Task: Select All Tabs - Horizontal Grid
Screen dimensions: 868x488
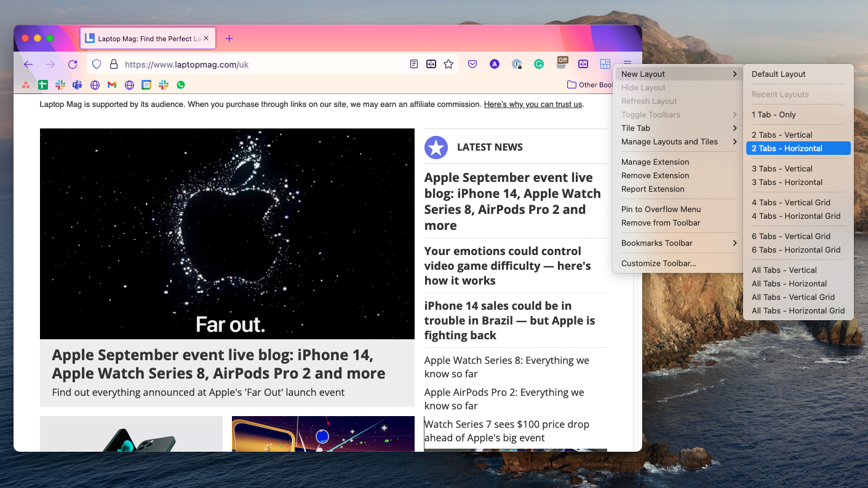Action: (798, 311)
